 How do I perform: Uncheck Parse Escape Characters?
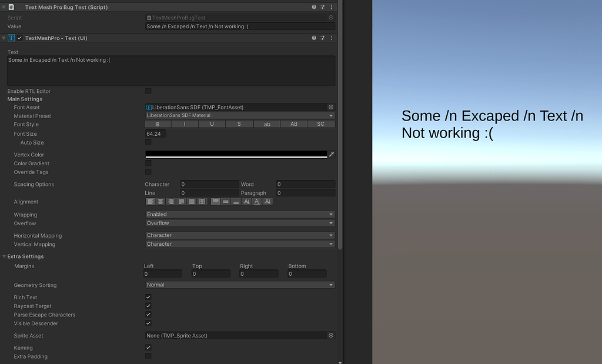click(x=148, y=315)
